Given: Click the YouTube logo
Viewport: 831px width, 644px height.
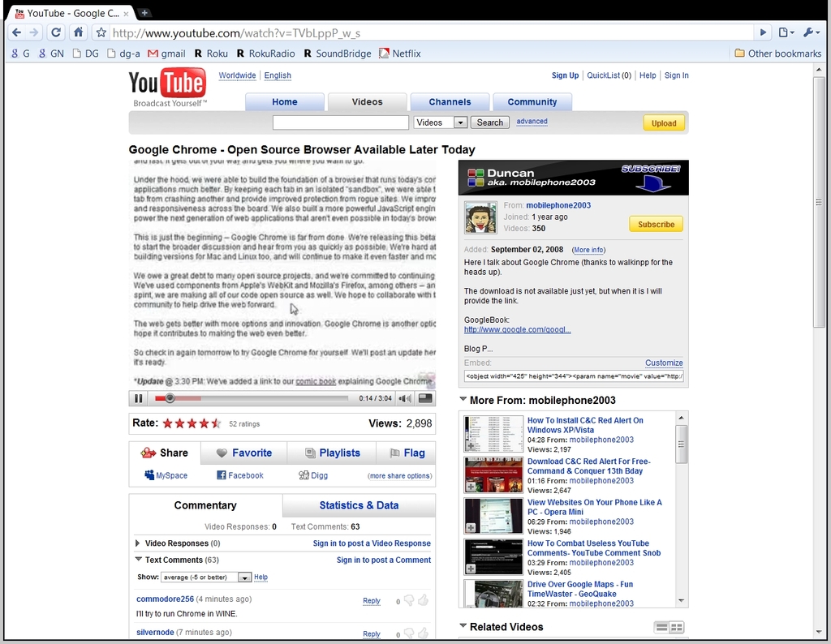Looking at the screenshot, I should [x=167, y=87].
